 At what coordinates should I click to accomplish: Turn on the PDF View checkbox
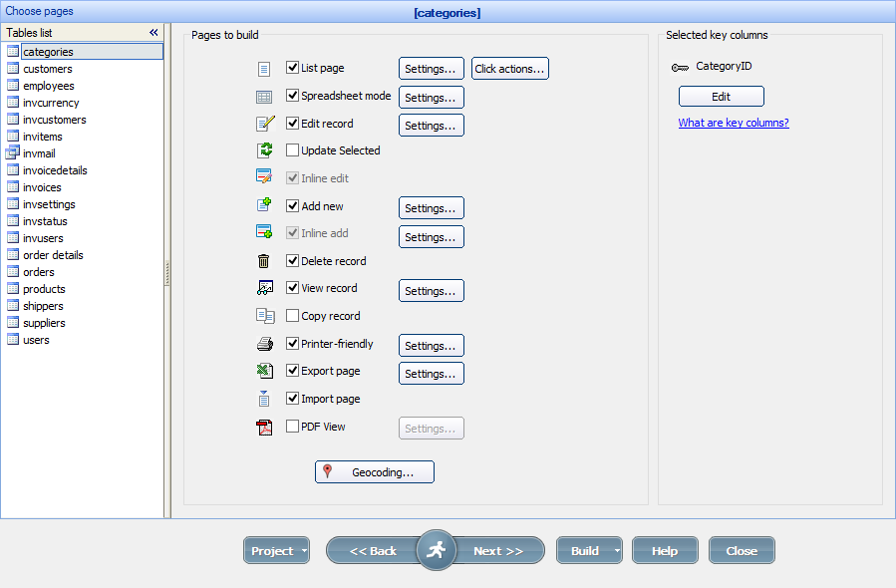(293, 427)
